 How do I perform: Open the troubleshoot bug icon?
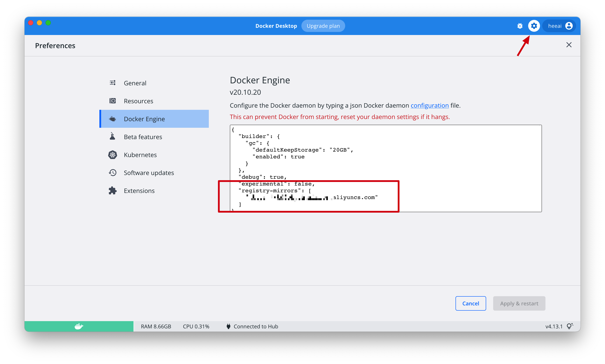pos(520,26)
